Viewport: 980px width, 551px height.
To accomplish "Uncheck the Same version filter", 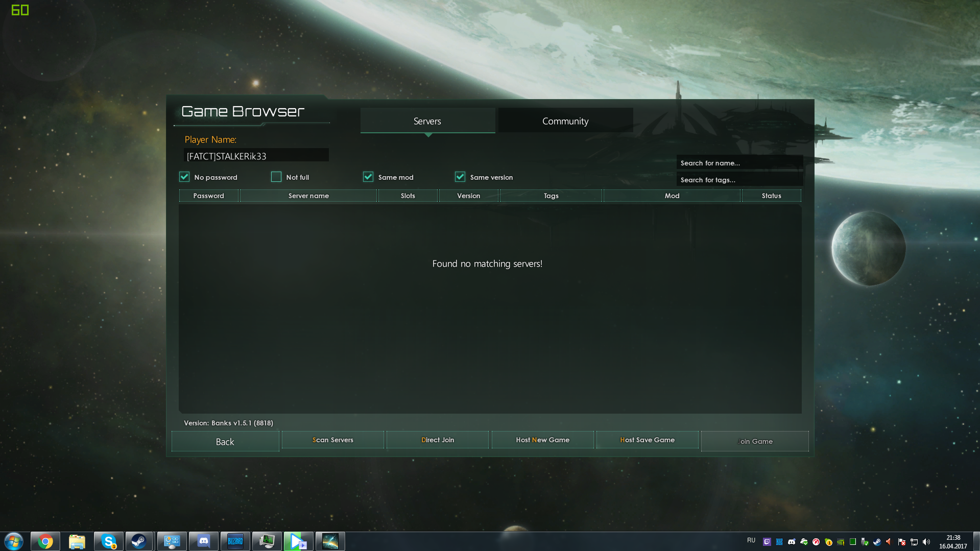I will 460,177.
